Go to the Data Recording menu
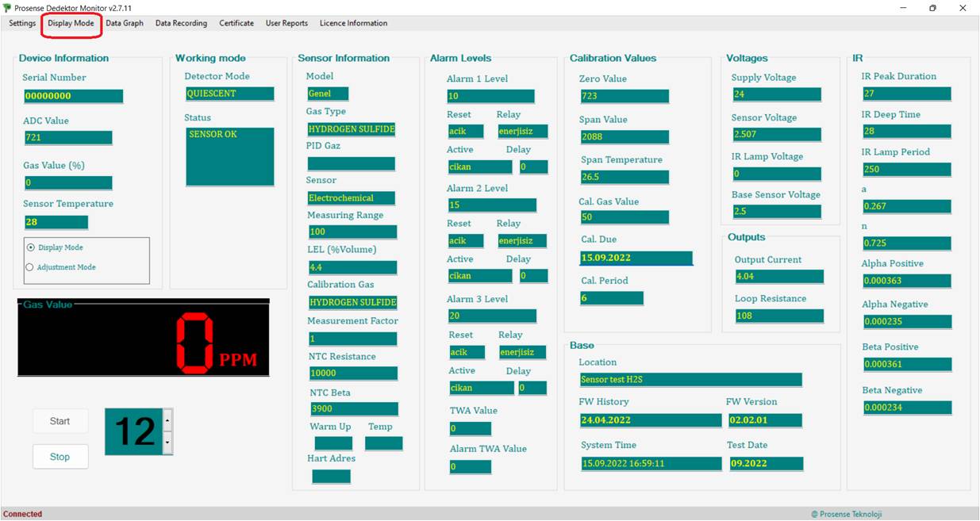Viewport: 980px width, 521px height. tap(181, 23)
